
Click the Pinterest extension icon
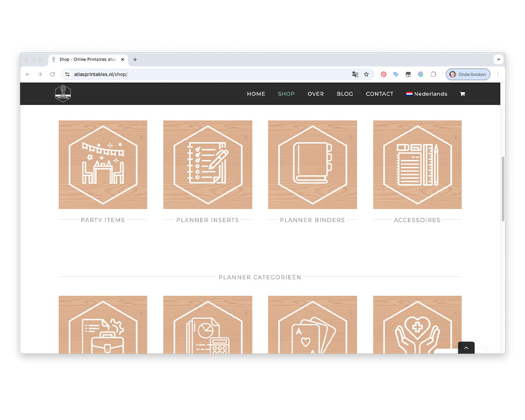(x=384, y=75)
